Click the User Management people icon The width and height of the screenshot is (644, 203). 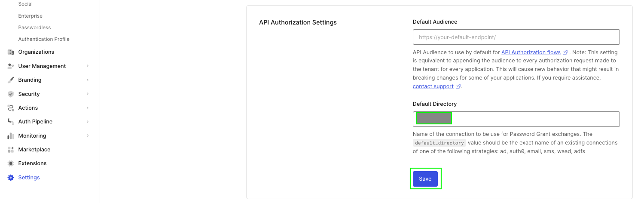tap(11, 66)
